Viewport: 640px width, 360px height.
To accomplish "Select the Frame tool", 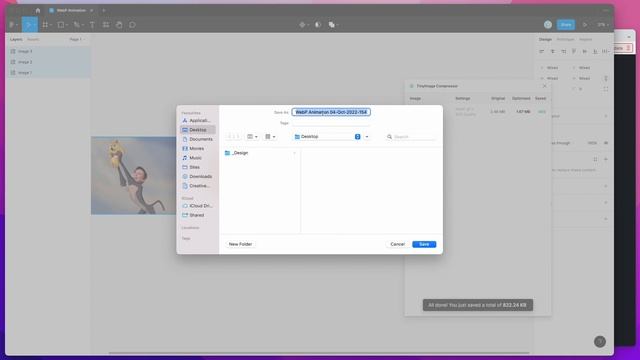I will [45, 25].
